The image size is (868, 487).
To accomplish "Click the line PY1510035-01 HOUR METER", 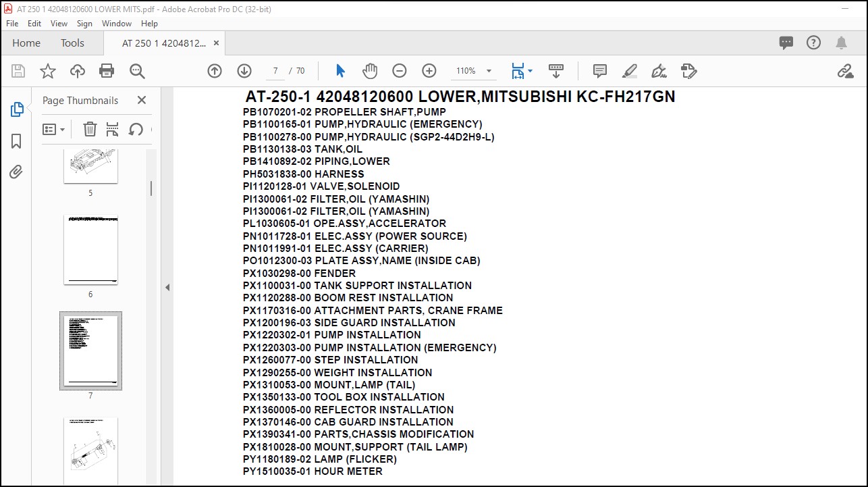I will (313, 471).
